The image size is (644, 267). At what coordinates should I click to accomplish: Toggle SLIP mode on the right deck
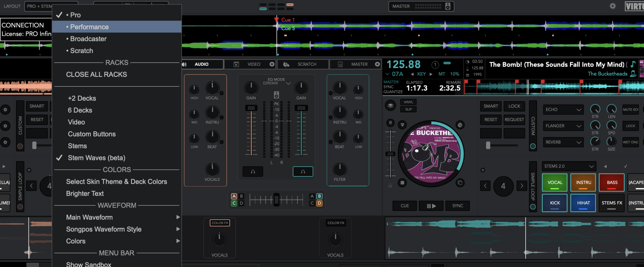point(408,109)
